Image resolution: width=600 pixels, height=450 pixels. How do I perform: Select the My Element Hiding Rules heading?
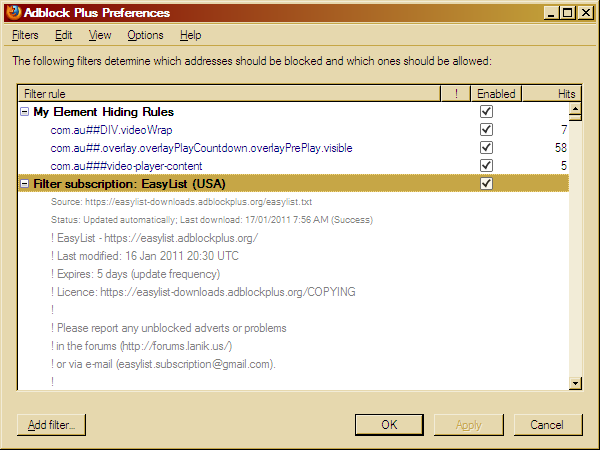pyautogui.click(x=103, y=112)
